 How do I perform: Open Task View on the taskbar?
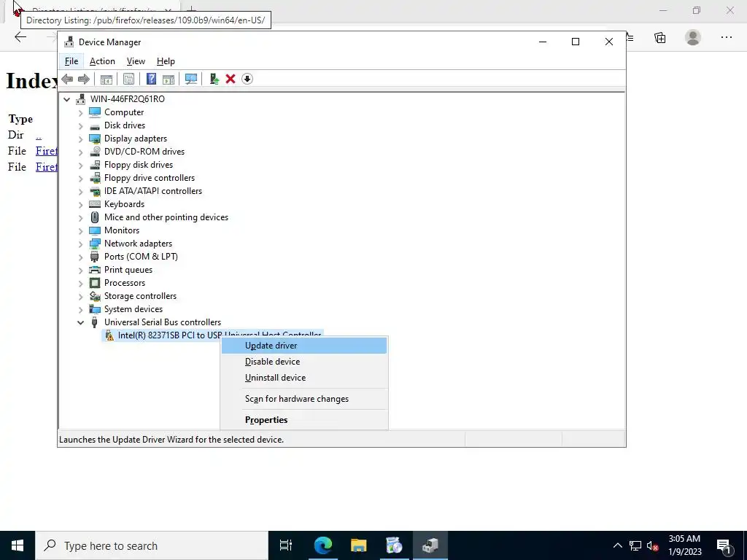pos(286,545)
